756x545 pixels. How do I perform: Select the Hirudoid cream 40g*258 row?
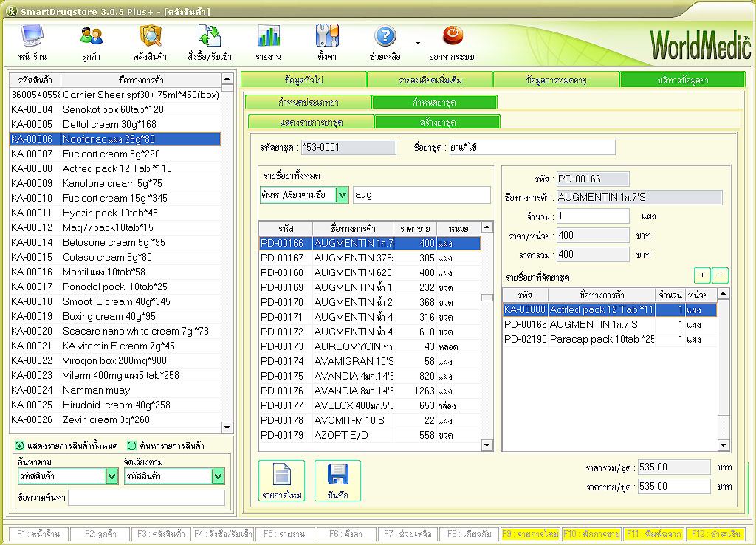coord(115,405)
